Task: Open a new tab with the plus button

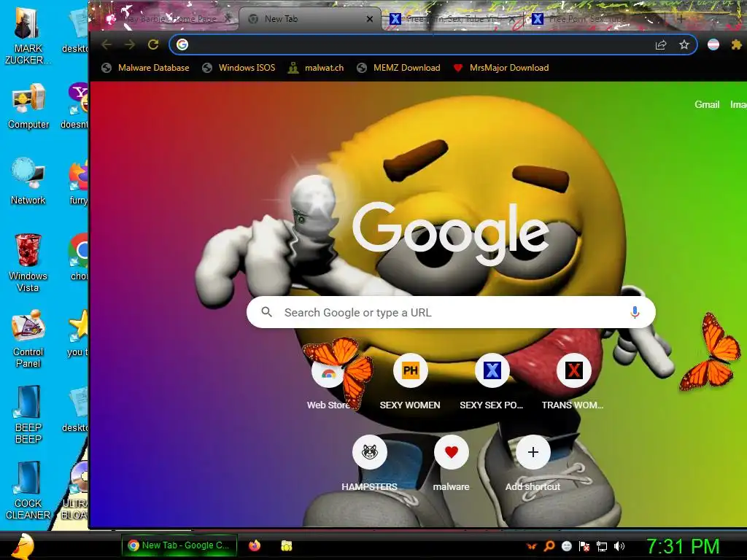Action: (681, 19)
